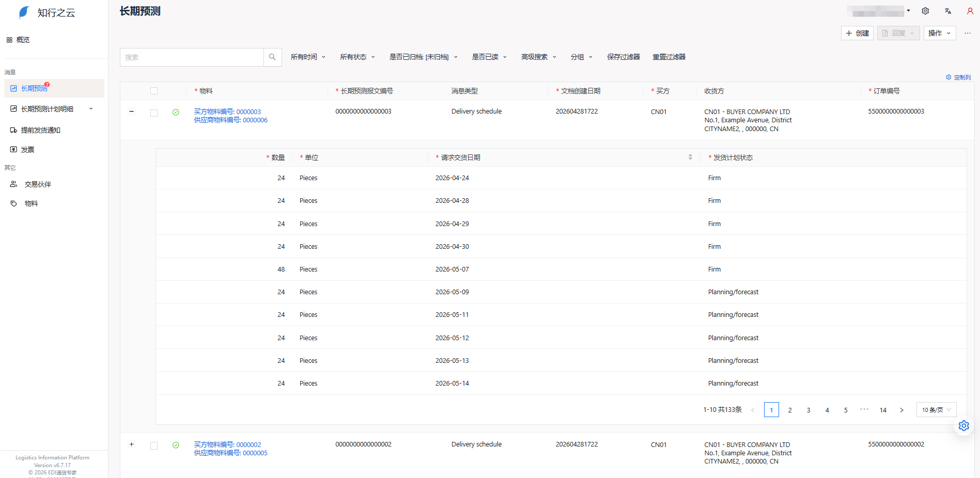Click the green status icon for order 5500000000000002

pyautogui.click(x=176, y=445)
